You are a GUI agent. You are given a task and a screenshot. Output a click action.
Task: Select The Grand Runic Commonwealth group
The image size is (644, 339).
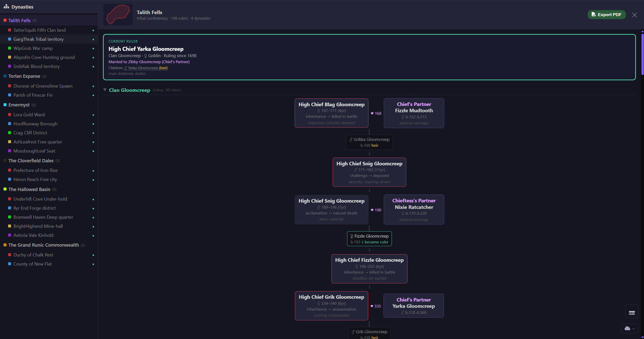point(49,245)
